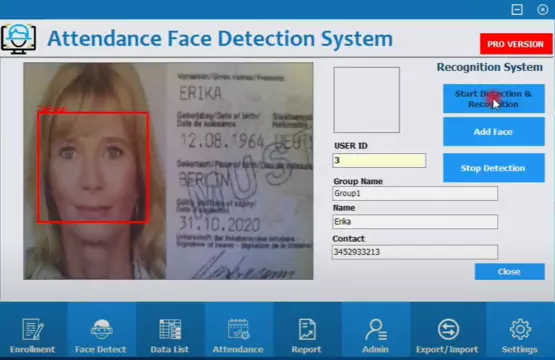This screenshot has height=360, width=555.
Task: Click the blue Close button
Action: 509,272
